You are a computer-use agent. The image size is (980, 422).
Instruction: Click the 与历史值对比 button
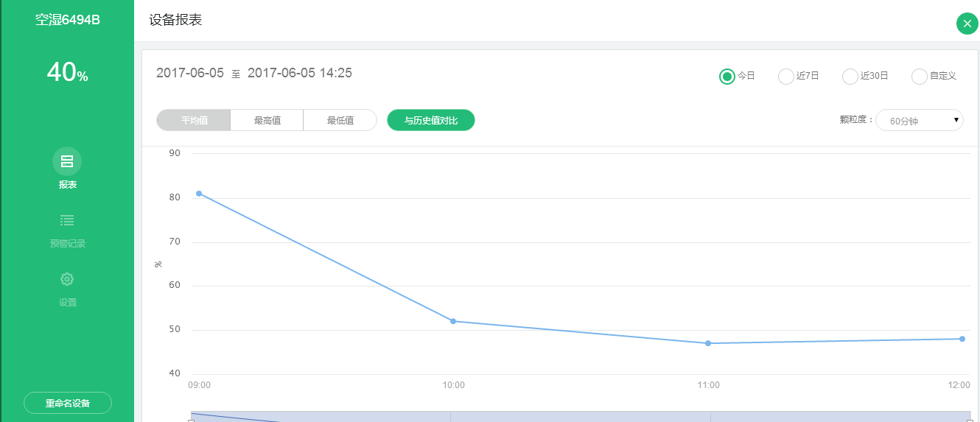pos(431,120)
